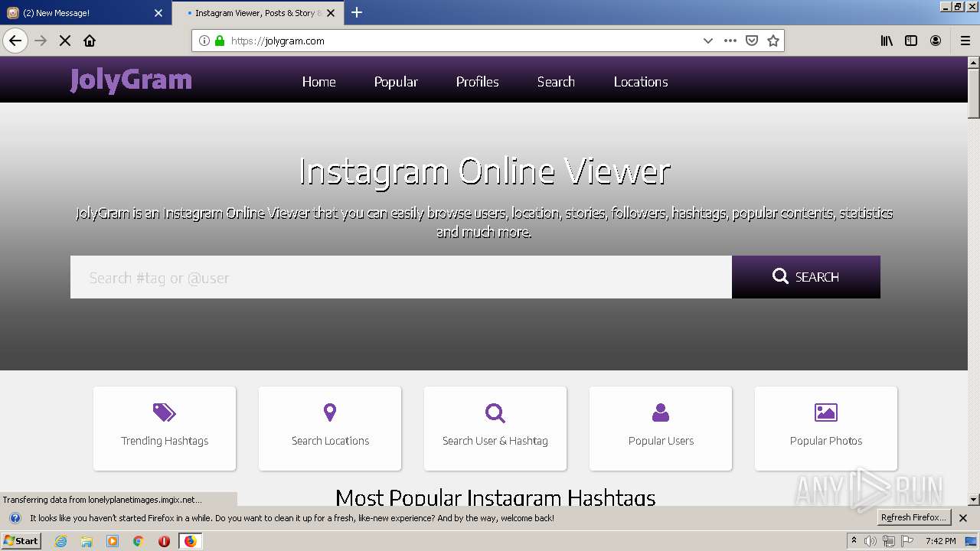Open page actions three-dot menu

(730, 41)
